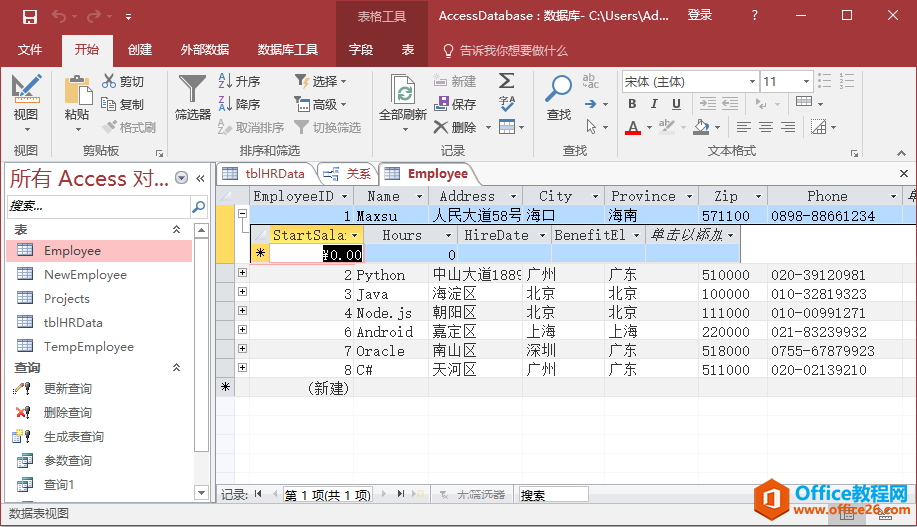917x527 pixels.
Task: Apply Bold text formatting
Action: coord(632,104)
